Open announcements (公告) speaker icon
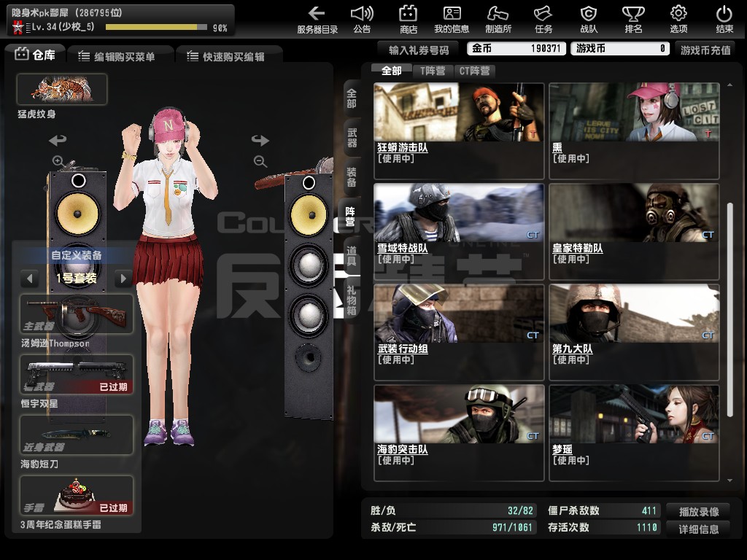This screenshot has height=560, width=747. coord(362,20)
